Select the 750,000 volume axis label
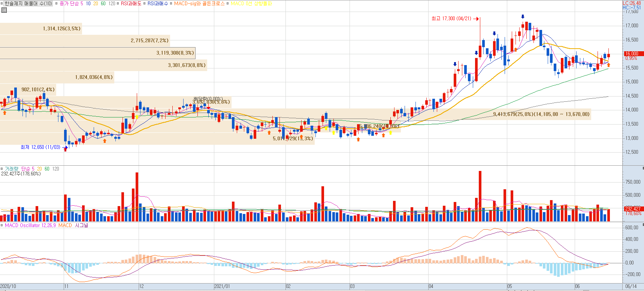Image resolution: width=644 pixels, height=291 pixels. click(x=633, y=182)
